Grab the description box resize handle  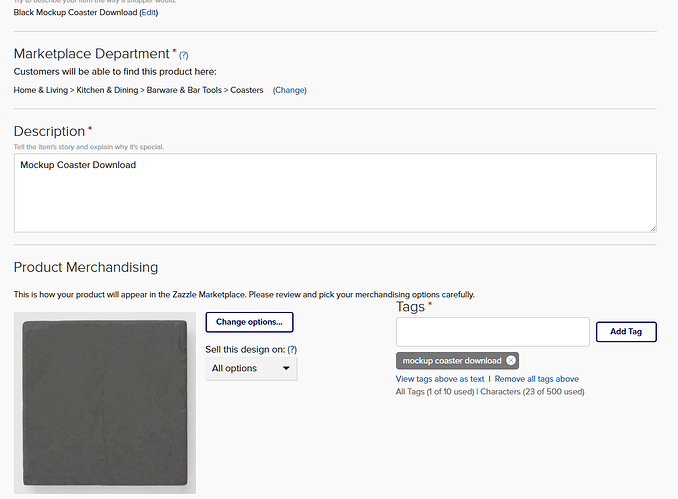pyautogui.click(x=652, y=228)
